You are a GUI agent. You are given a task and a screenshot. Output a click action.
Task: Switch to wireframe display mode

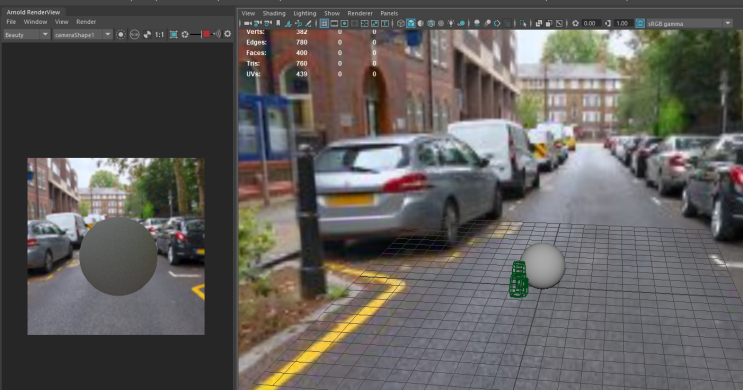400,23
